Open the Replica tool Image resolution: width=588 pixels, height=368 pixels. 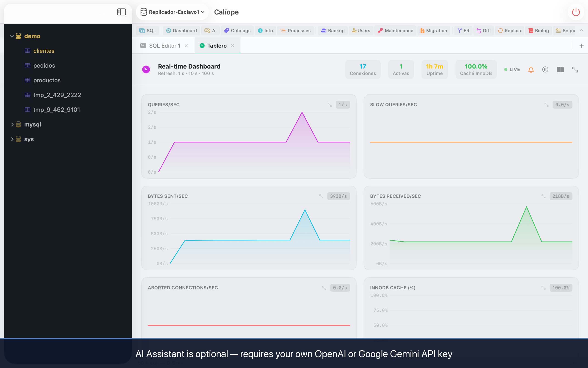coord(509,31)
